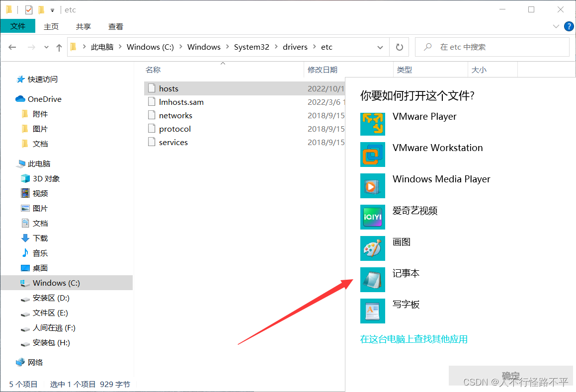Viewport: 576px width, 392px height.
Task: Select the networks file name
Action: click(175, 115)
